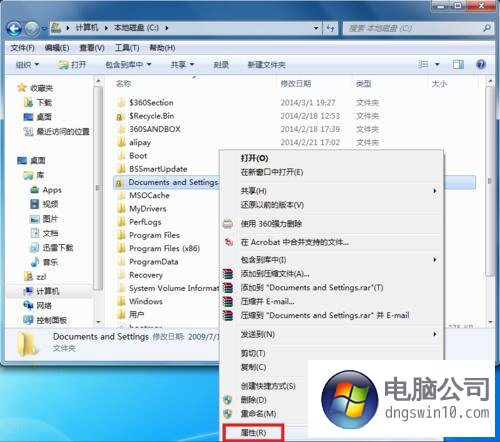Select the Windows folder icon
This screenshot has height=442, width=500.
tap(121, 301)
